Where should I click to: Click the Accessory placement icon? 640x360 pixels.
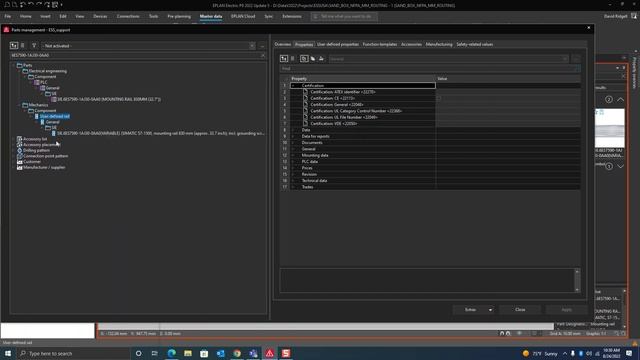pos(19,145)
